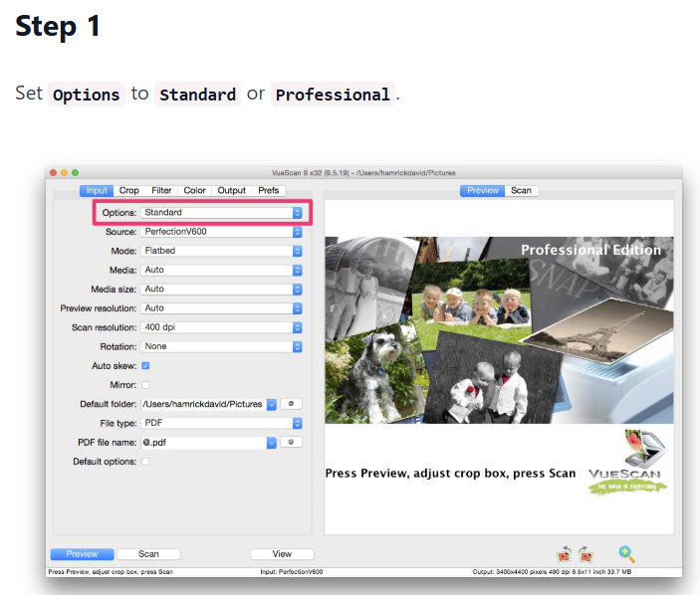Open the Mode dropdown showing Flatbed
Screen dimensions: 700x595
tap(221, 251)
